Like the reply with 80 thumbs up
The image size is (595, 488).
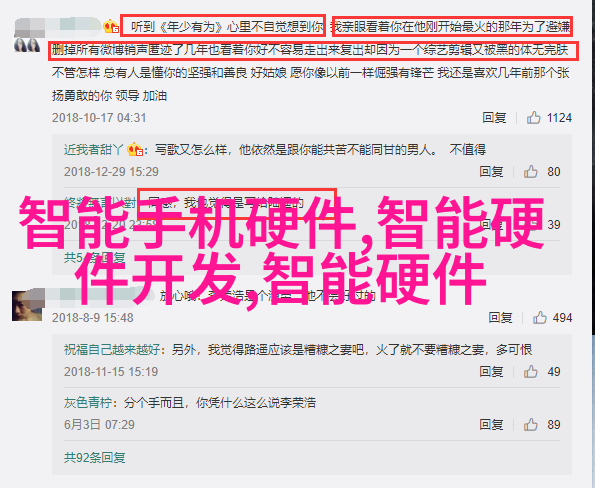click(530, 172)
